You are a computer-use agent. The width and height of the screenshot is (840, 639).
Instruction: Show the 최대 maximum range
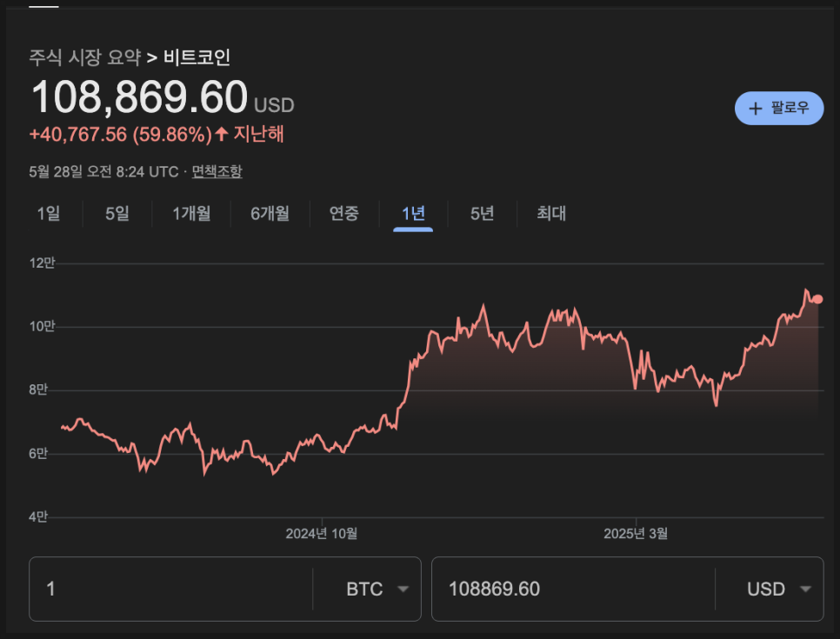(x=551, y=213)
